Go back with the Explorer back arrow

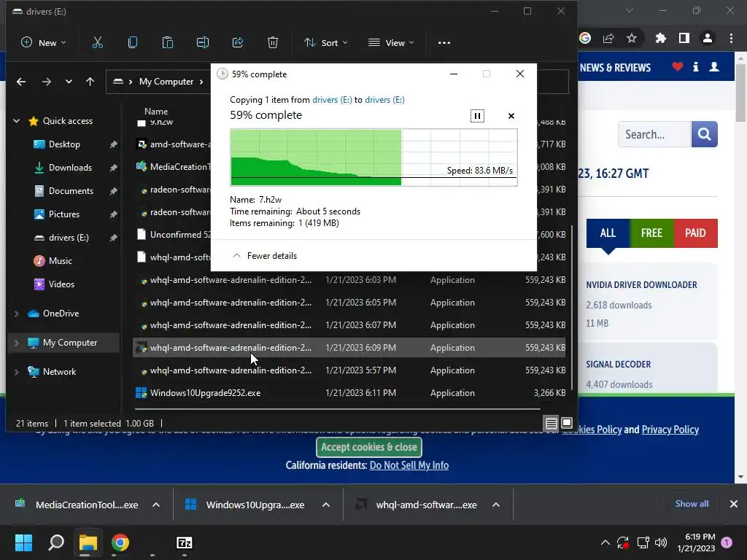pyautogui.click(x=21, y=82)
